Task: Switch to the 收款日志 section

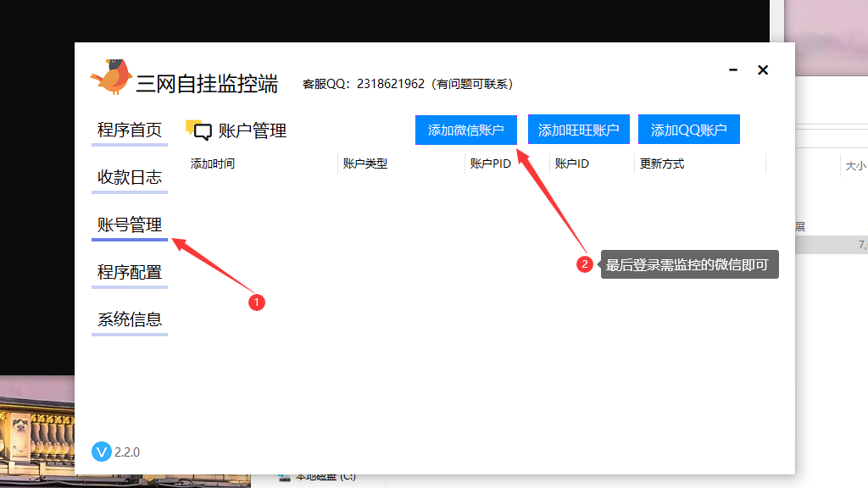Action: [x=129, y=178]
